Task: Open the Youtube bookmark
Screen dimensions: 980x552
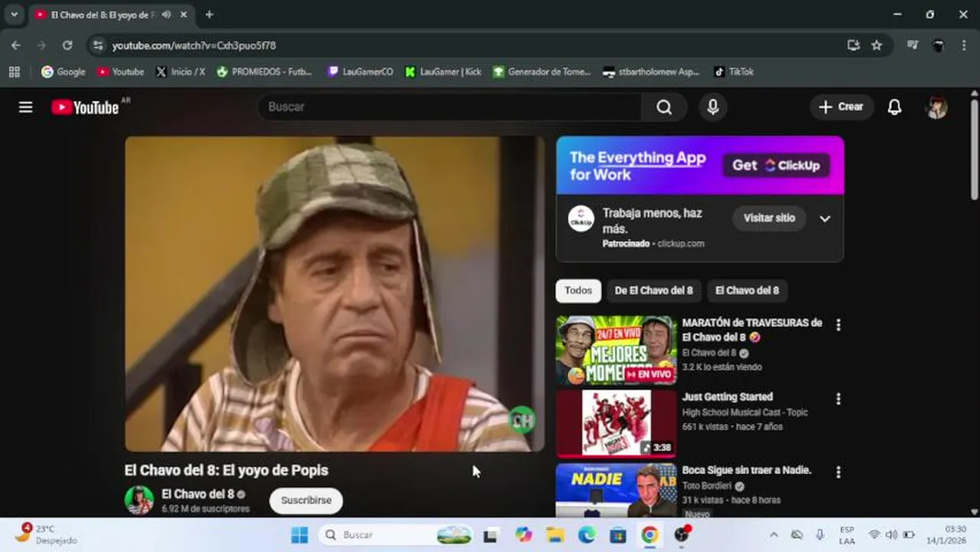Action: pos(120,71)
